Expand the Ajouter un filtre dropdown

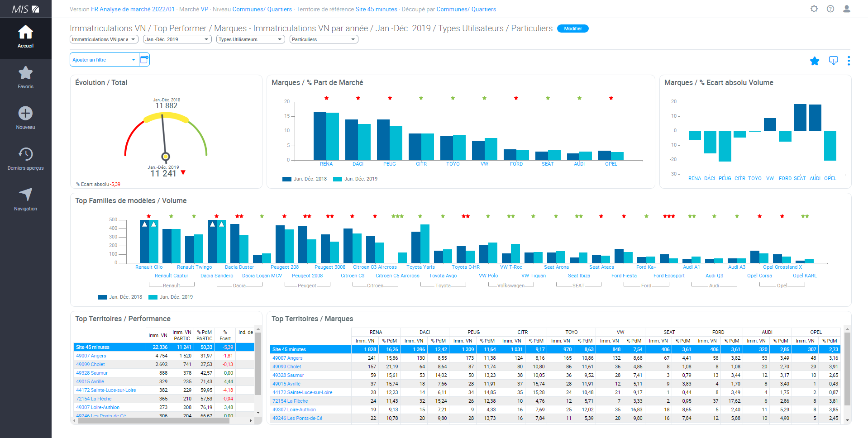[x=104, y=60]
